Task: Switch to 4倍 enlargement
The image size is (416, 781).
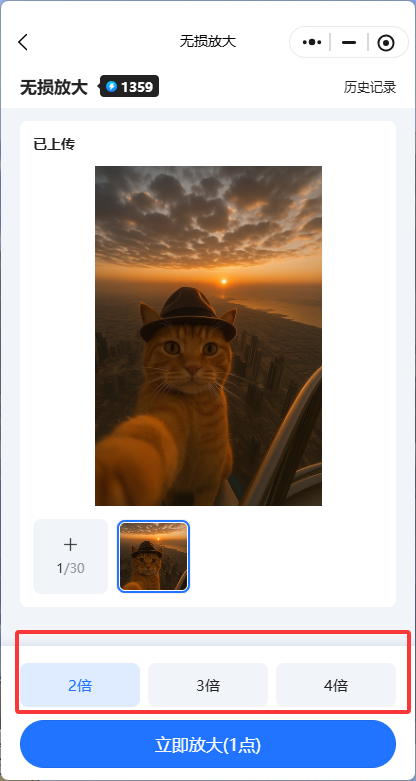Action: (x=336, y=685)
